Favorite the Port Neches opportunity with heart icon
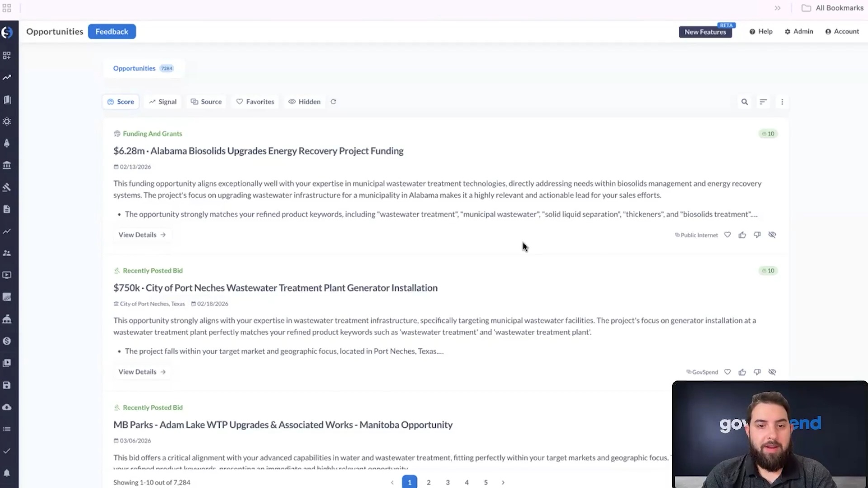 727,371
